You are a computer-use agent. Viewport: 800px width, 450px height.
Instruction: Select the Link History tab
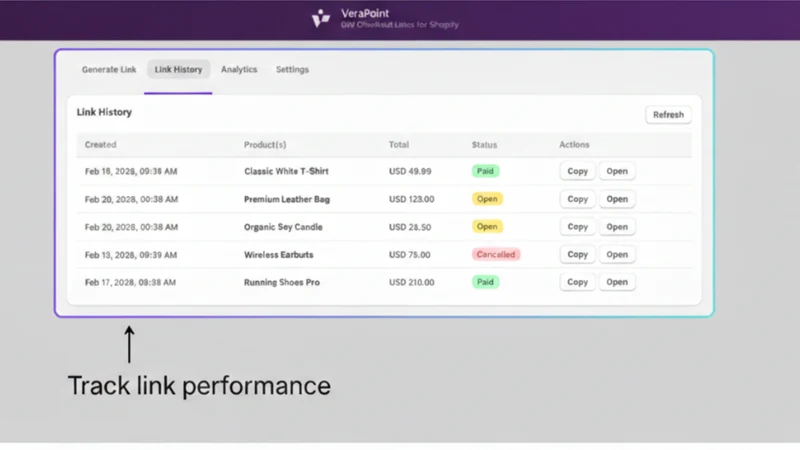point(178,69)
